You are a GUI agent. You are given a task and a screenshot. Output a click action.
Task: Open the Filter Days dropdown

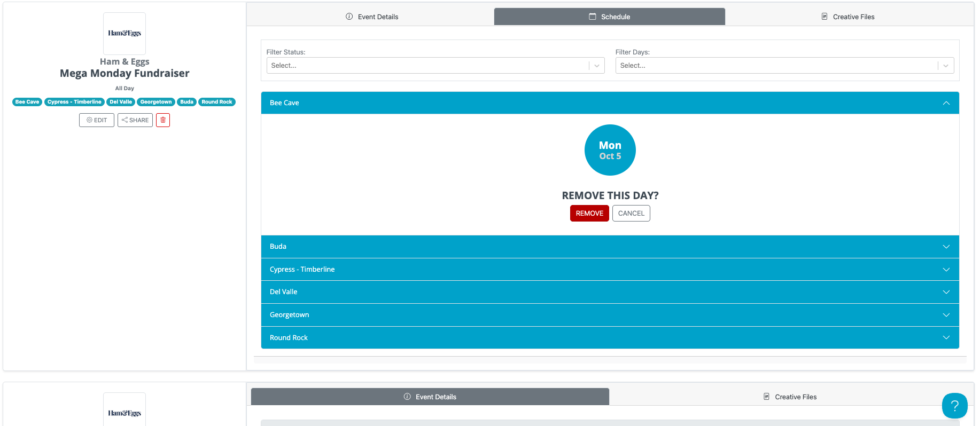(784, 66)
